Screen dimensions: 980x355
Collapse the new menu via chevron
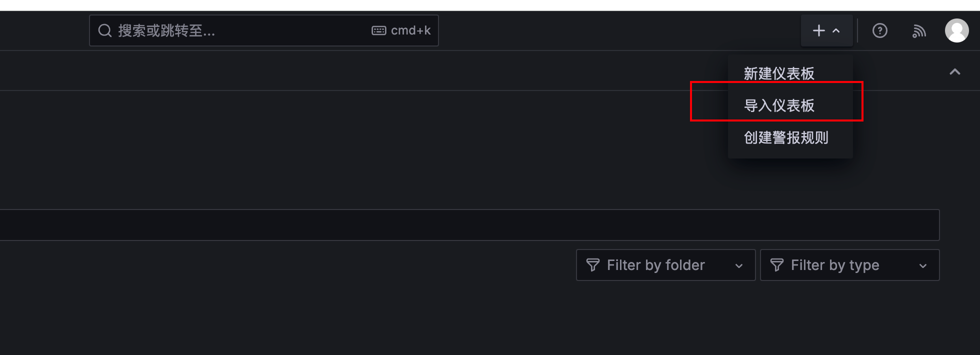pos(836,31)
